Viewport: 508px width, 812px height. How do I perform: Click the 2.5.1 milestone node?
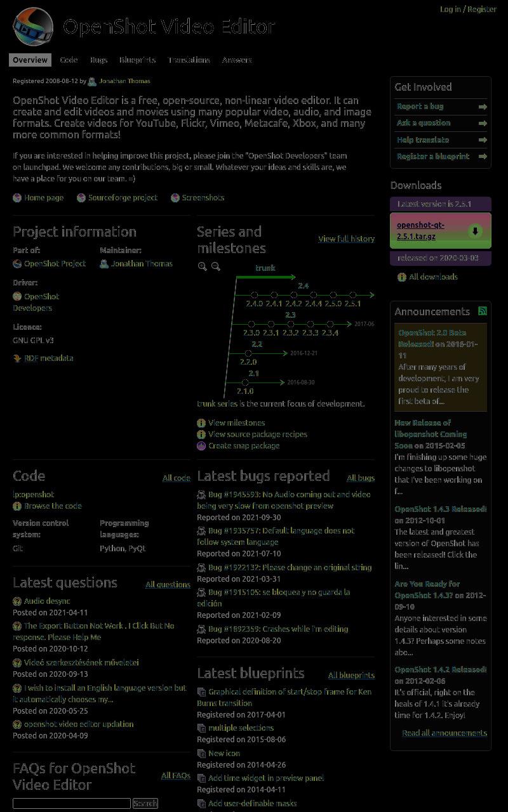(352, 295)
